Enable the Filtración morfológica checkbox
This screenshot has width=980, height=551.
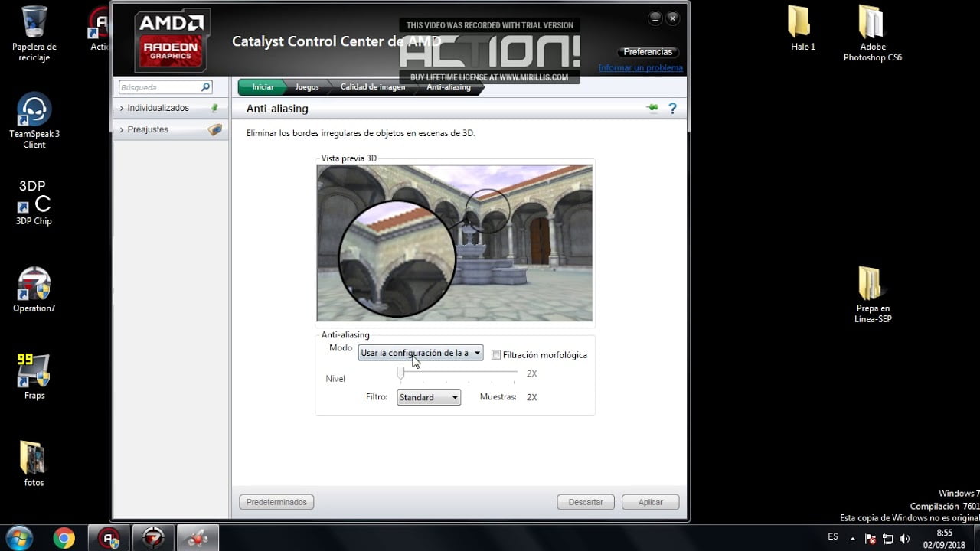[x=496, y=355]
